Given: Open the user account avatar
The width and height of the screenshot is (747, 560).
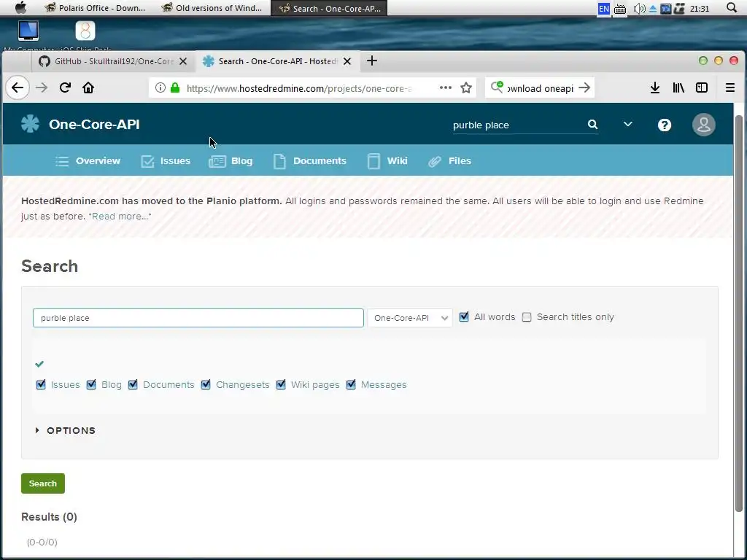Looking at the screenshot, I should tap(704, 125).
